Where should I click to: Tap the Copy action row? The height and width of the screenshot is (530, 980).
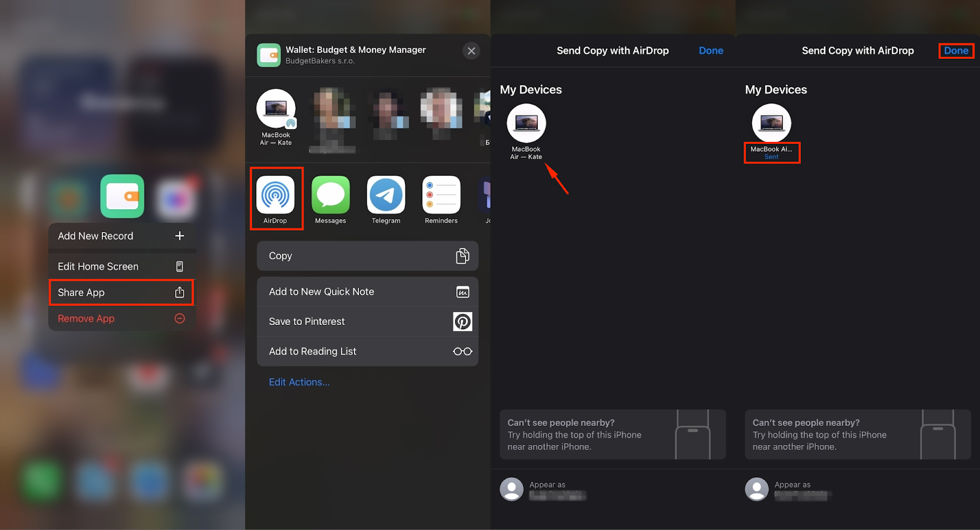click(367, 256)
